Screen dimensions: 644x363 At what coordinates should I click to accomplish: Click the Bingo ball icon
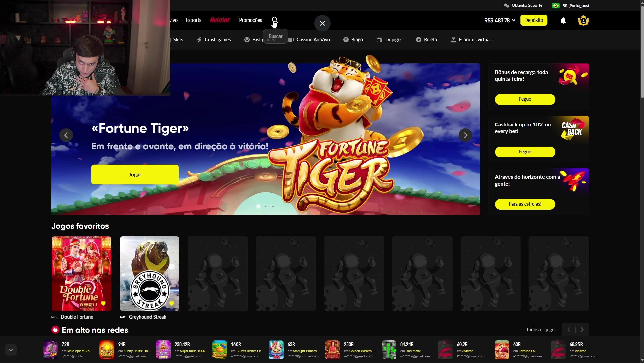(346, 40)
